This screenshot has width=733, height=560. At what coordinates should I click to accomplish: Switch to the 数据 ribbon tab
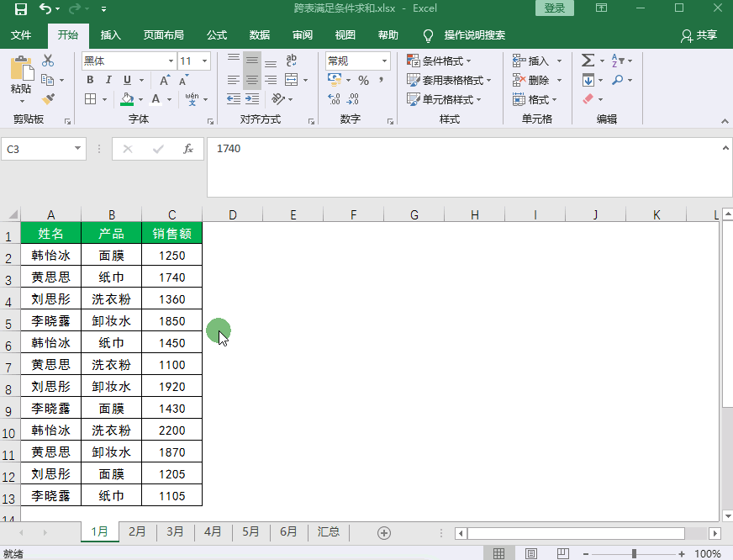(260, 35)
